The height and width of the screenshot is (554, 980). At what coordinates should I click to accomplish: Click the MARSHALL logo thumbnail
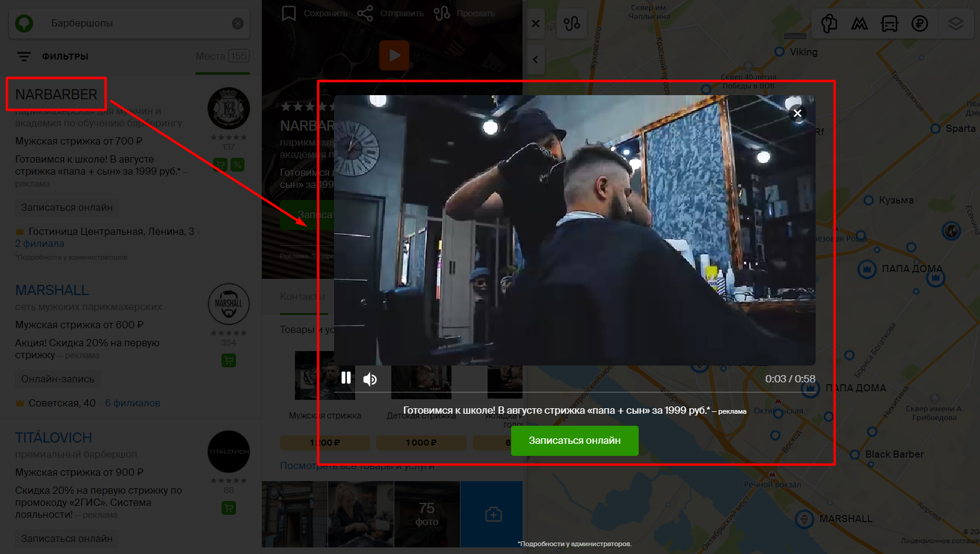pyautogui.click(x=229, y=304)
